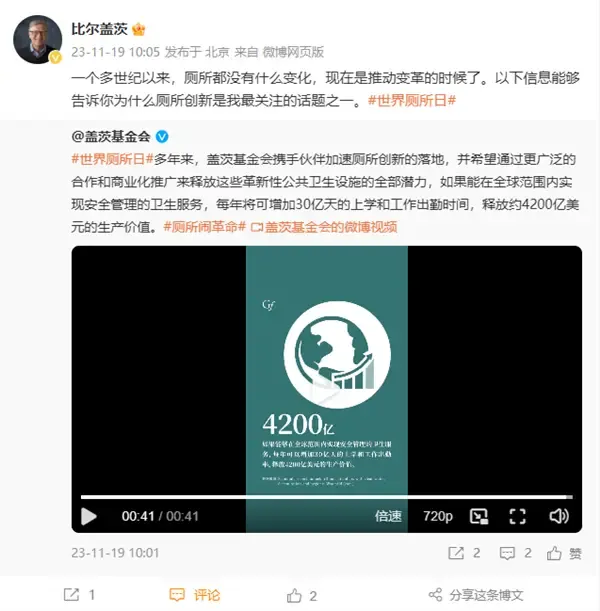Open the @盖茨基金会 account link

pos(111,136)
